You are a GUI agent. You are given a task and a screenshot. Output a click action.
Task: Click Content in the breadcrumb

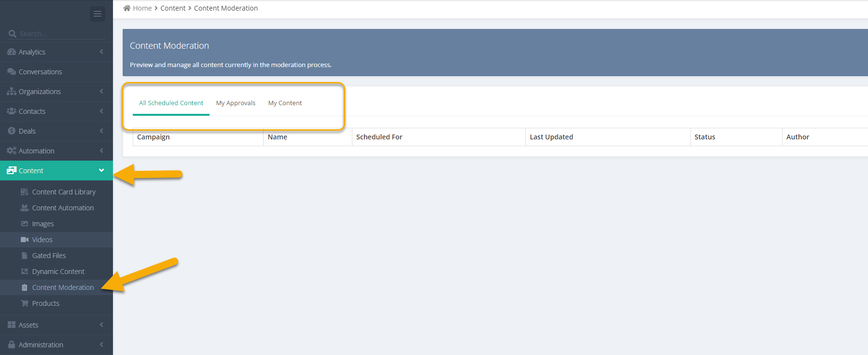pos(173,8)
